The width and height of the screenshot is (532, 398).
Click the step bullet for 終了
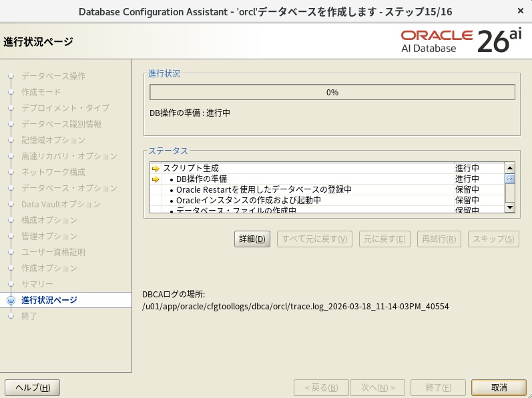tap(11, 316)
